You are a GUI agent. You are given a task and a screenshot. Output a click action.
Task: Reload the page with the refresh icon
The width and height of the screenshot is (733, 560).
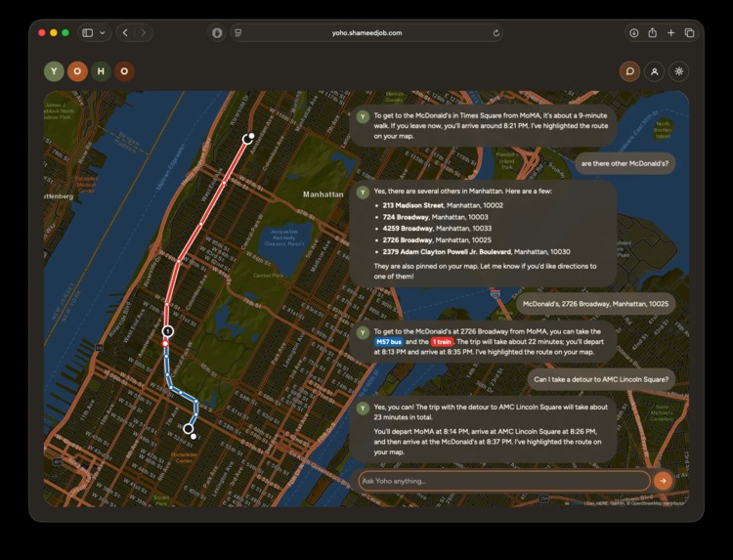click(x=496, y=32)
